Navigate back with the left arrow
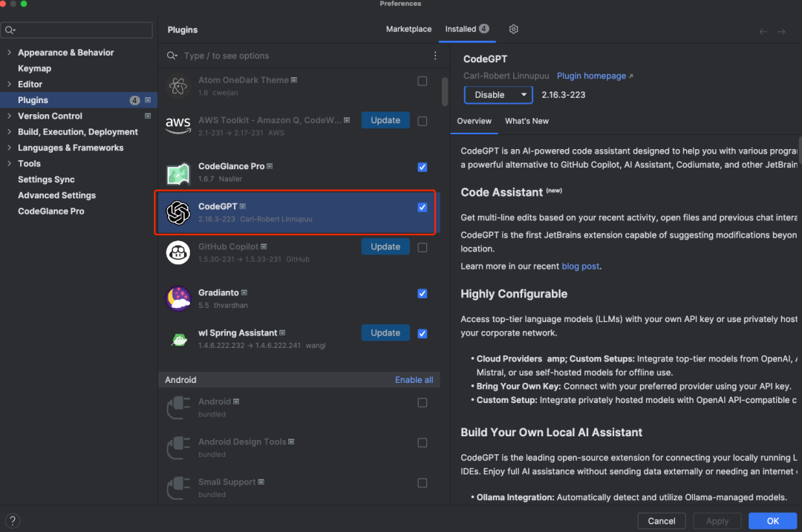The height and width of the screenshot is (532, 802). pyautogui.click(x=763, y=32)
